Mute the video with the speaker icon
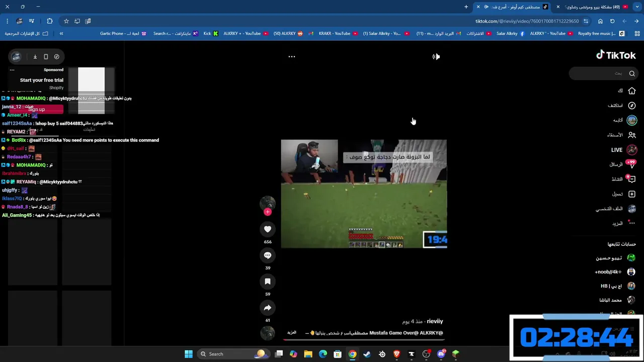644x362 pixels. point(436,57)
